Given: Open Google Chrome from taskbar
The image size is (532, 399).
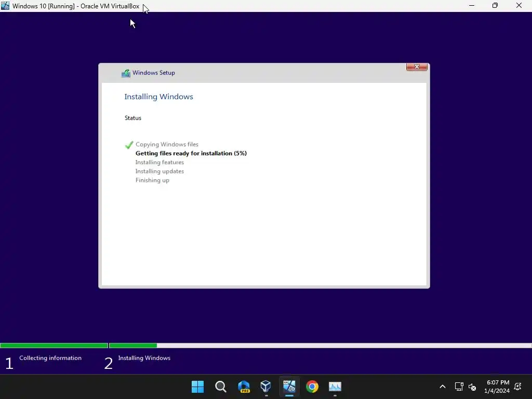Looking at the screenshot, I should pos(312,387).
